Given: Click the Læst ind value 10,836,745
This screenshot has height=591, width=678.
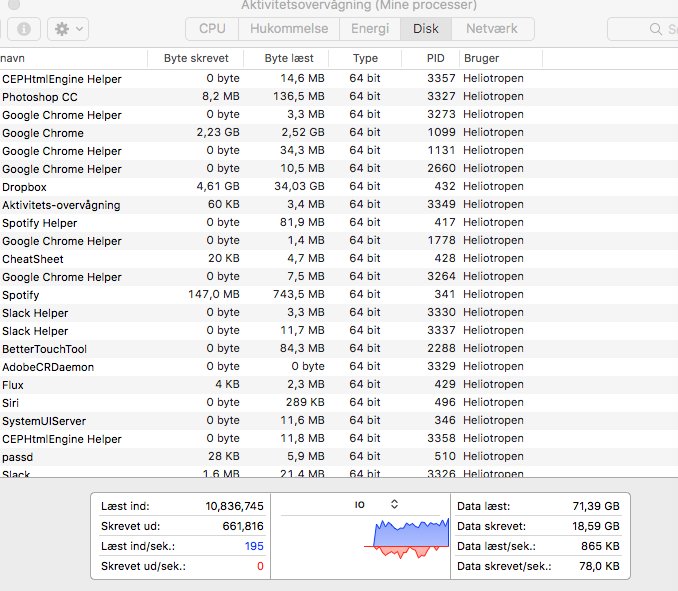Looking at the screenshot, I should [x=234, y=506].
